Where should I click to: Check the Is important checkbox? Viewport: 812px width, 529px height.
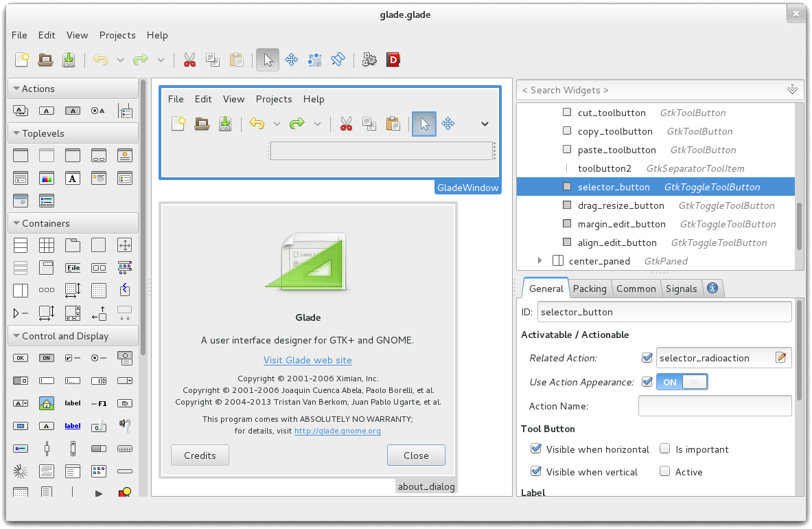[x=665, y=449]
